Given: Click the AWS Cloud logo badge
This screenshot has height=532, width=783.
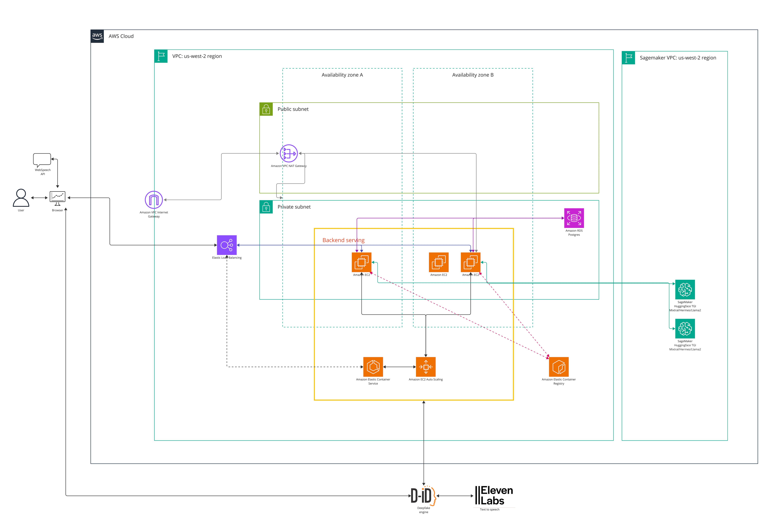Looking at the screenshot, I should [x=97, y=36].
